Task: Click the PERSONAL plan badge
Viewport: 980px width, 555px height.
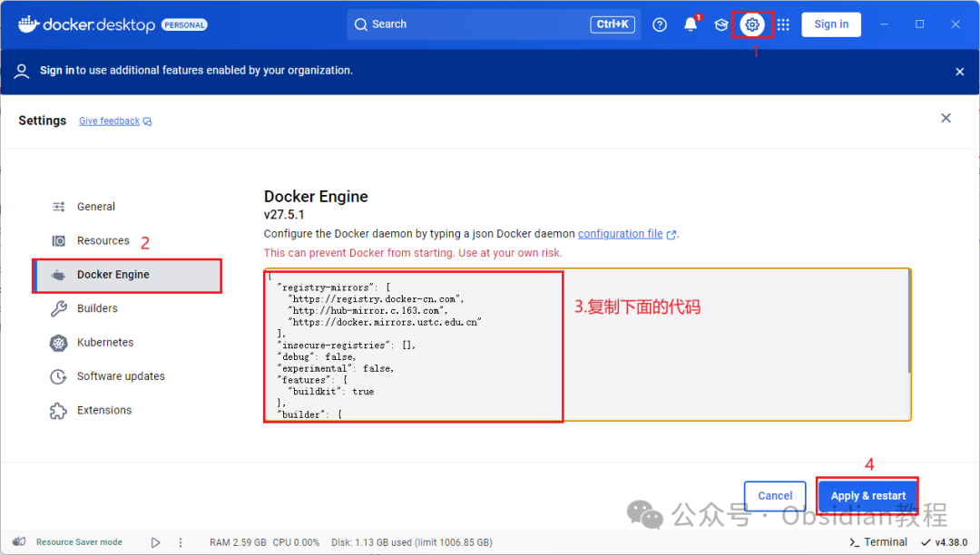Action: tap(184, 25)
